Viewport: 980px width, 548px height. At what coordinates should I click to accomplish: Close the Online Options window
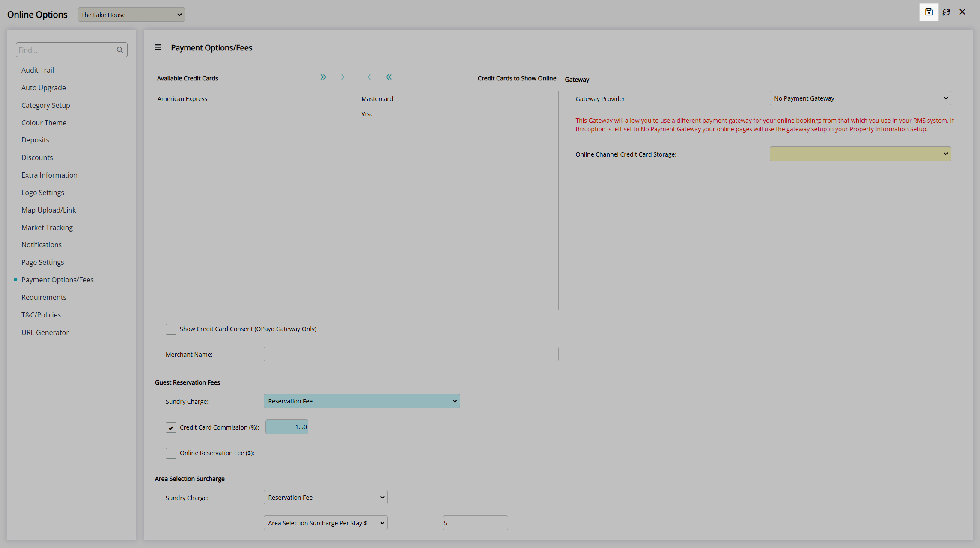point(962,12)
